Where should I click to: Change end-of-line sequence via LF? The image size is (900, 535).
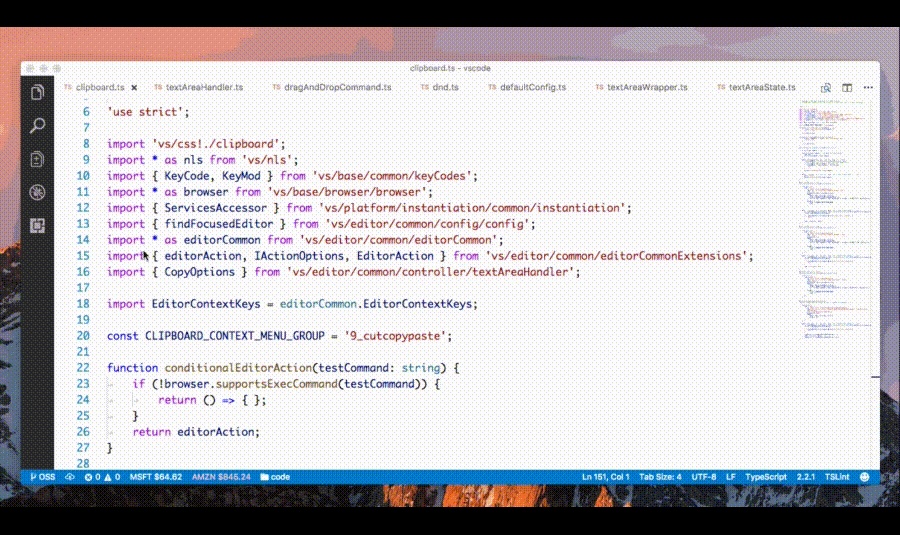point(731,477)
